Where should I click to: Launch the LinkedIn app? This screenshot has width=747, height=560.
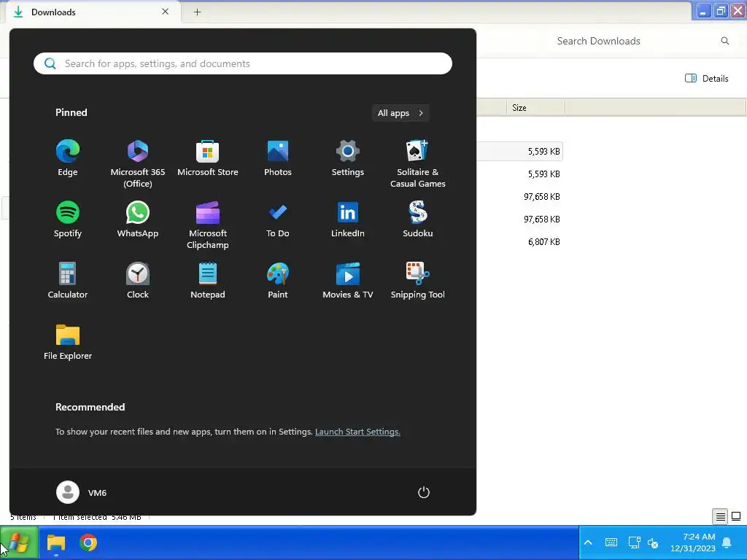pyautogui.click(x=348, y=219)
